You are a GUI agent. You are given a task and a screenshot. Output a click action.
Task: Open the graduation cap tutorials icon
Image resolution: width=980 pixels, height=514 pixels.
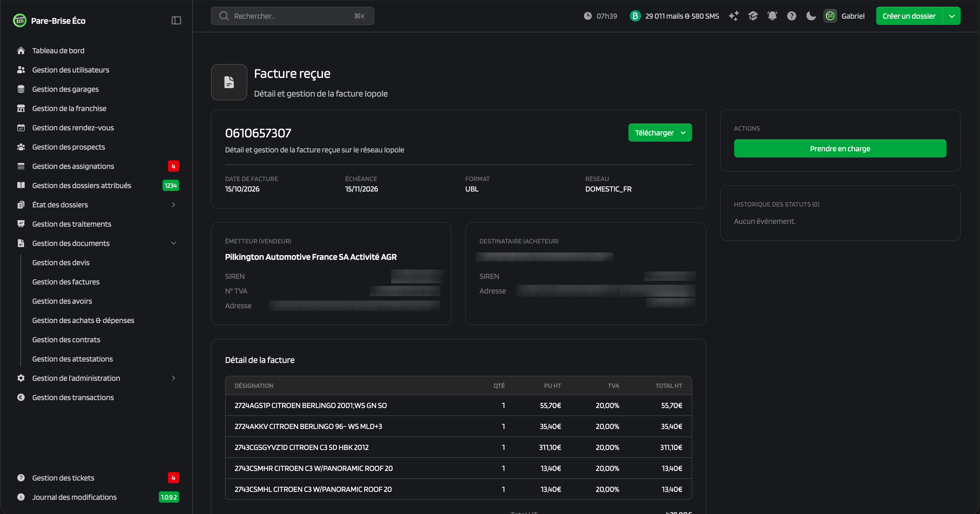click(753, 16)
